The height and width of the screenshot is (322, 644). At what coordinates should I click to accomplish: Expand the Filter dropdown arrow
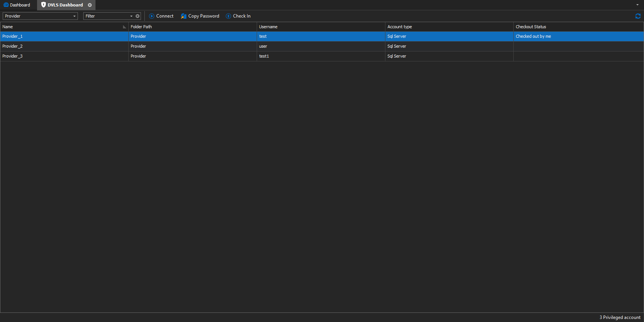131,16
